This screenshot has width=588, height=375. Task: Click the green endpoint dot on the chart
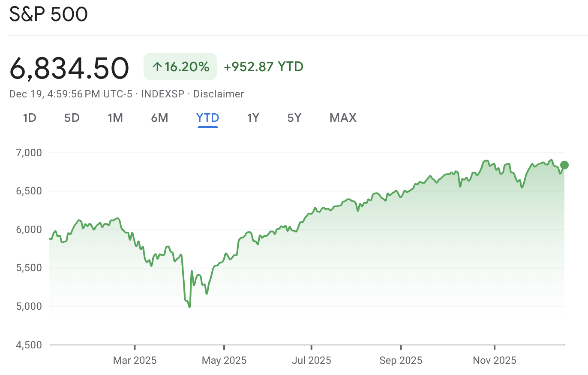point(565,165)
